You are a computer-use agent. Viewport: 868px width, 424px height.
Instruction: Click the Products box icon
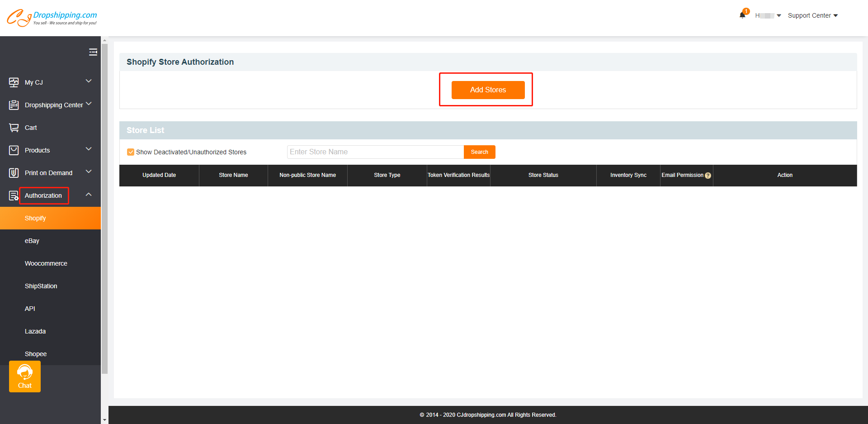pos(14,150)
